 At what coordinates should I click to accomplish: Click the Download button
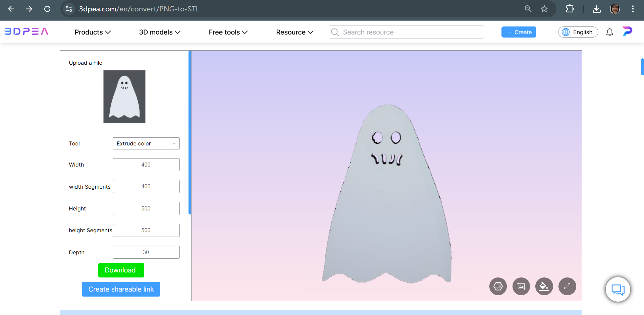(121, 270)
